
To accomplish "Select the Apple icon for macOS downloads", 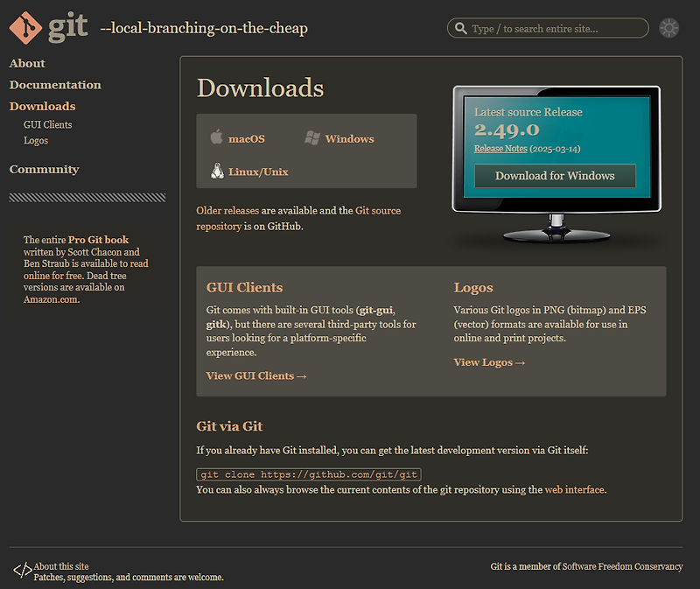I will click(x=215, y=137).
